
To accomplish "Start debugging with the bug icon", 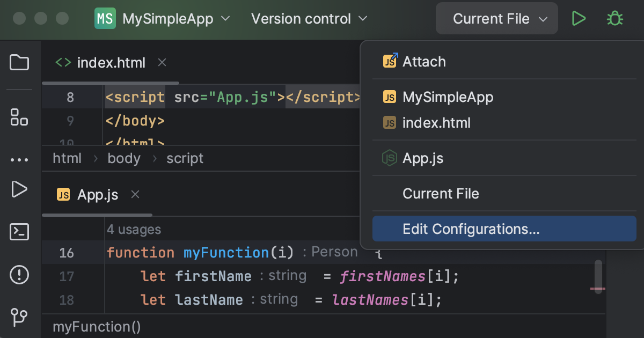I will tap(614, 18).
